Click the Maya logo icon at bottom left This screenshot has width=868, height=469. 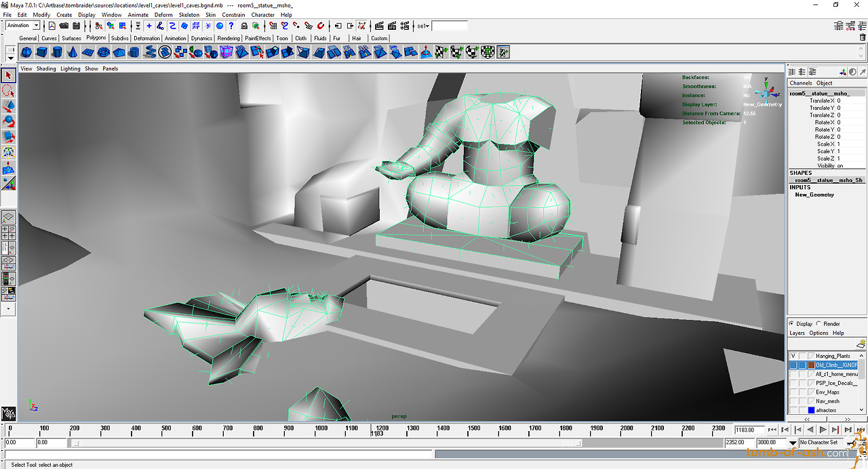tap(8, 413)
